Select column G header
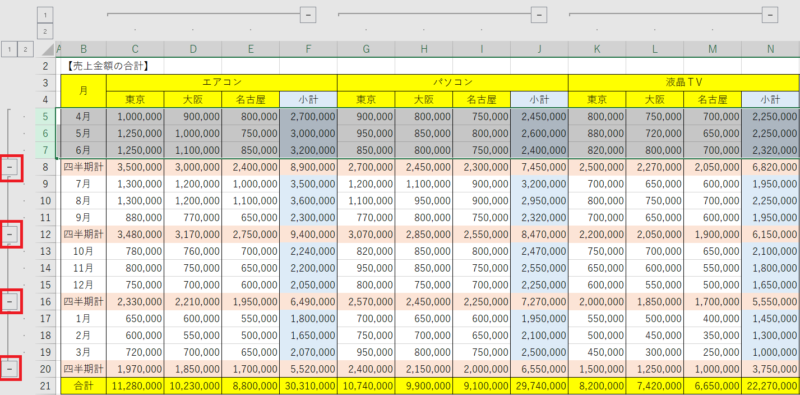The height and width of the screenshot is (395, 800). (x=366, y=49)
